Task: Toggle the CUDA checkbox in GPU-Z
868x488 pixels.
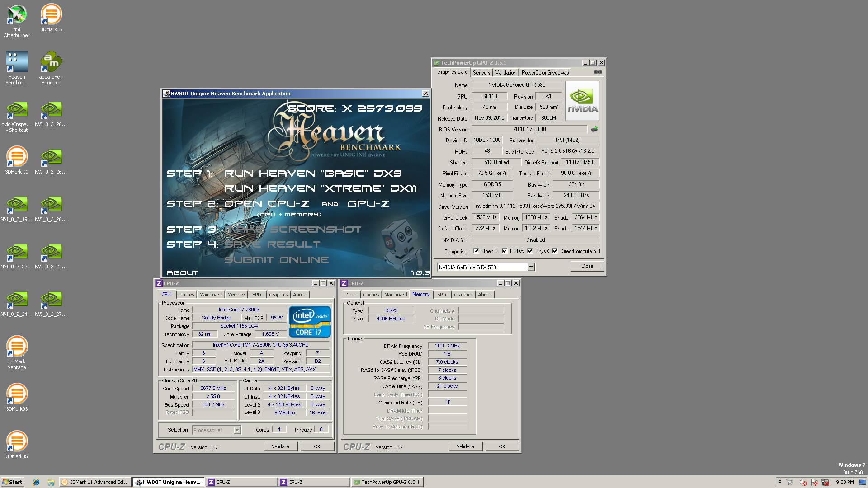Action: point(505,251)
